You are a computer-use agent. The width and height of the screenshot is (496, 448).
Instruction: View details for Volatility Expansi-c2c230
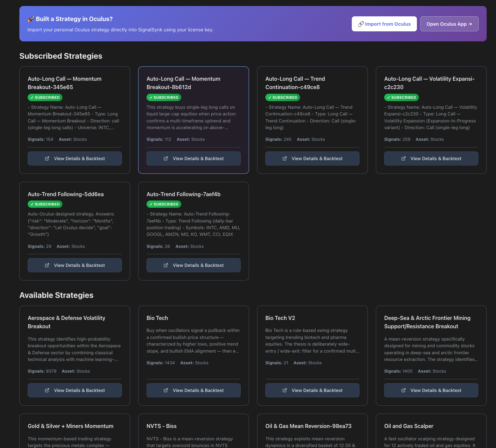[431, 158]
